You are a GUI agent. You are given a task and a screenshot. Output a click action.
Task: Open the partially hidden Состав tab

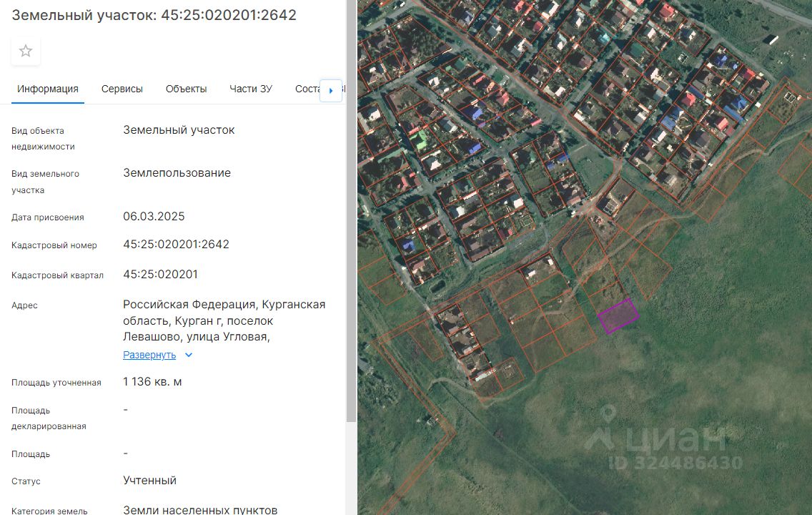tap(307, 89)
